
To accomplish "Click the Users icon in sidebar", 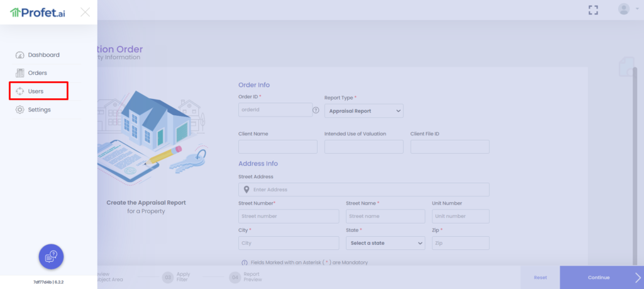I will 19,91.
